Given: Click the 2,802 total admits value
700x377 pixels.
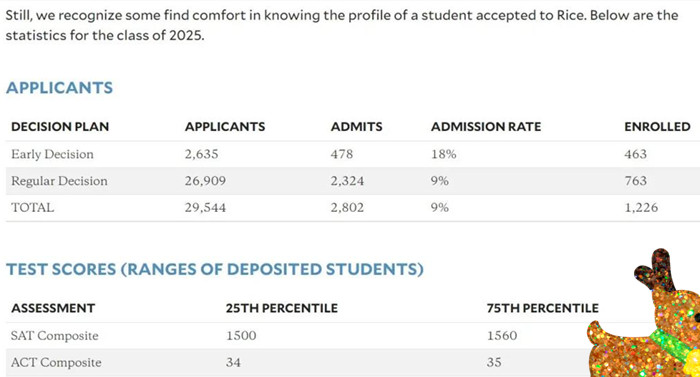Looking at the screenshot, I should tap(347, 208).
